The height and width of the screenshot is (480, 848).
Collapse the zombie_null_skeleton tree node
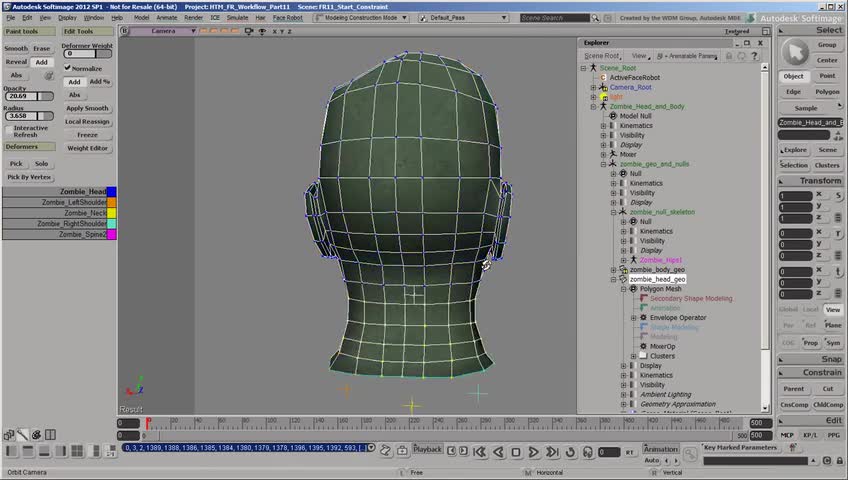click(x=614, y=212)
